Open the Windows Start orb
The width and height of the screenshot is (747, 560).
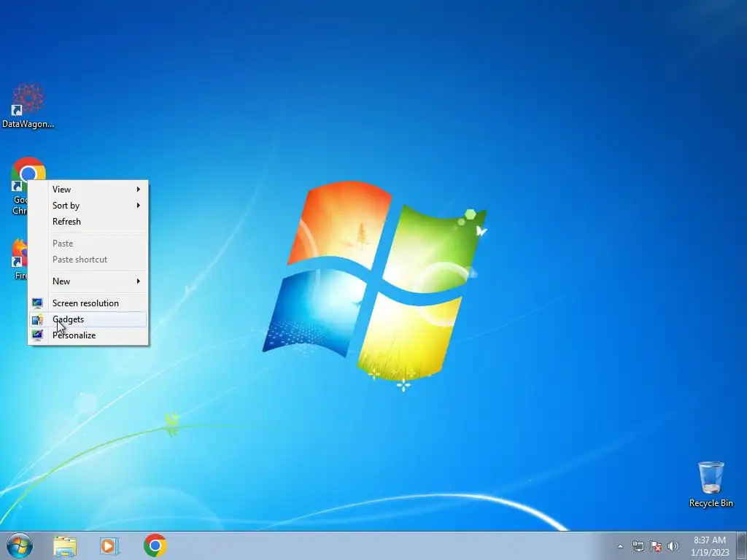pyautogui.click(x=20, y=545)
